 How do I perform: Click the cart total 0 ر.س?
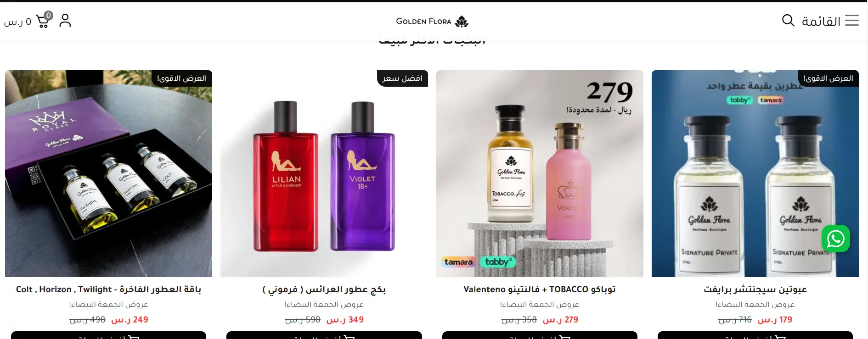click(x=17, y=22)
